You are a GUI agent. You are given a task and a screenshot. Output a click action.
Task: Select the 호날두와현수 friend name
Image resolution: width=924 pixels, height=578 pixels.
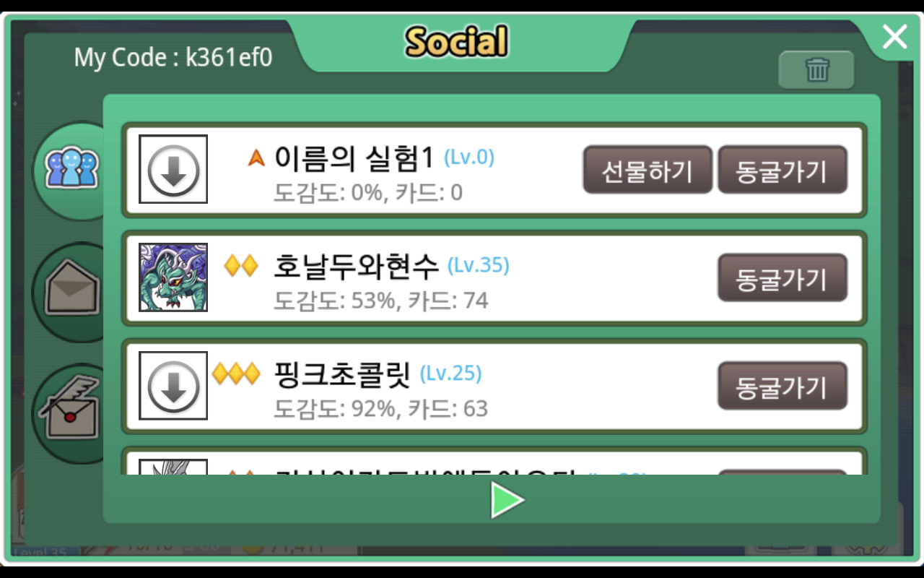tap(357, 267)
